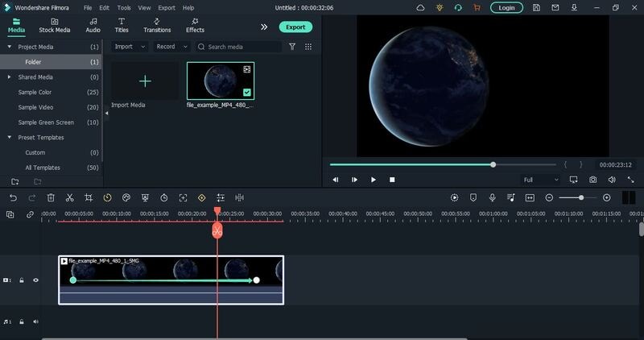The height and width of the screenshot is (340, 644).
Task: Click the Save project floppy disk icon
Action: coord(536,7)
